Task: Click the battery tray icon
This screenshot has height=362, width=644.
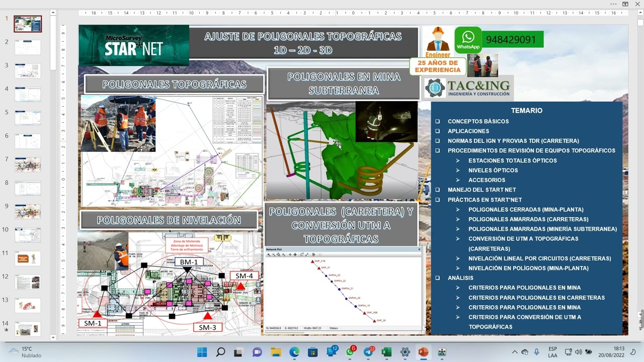Action: pos(588,352)
